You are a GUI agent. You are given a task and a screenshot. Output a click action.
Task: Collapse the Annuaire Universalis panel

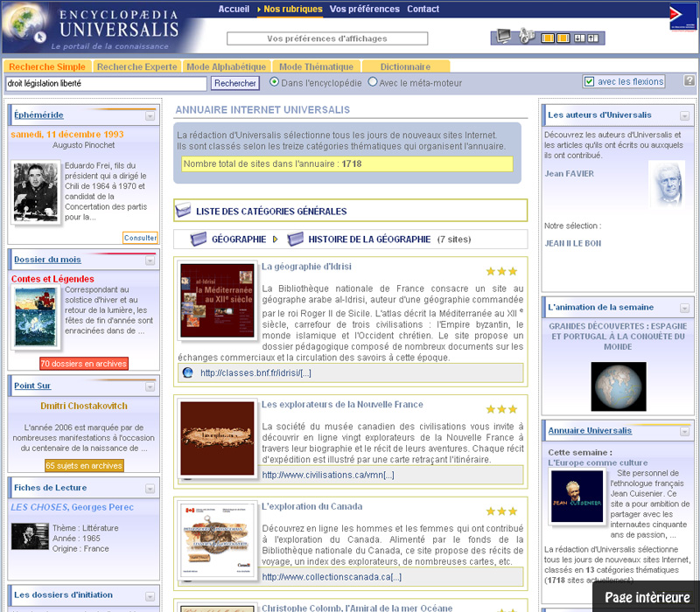684,431
